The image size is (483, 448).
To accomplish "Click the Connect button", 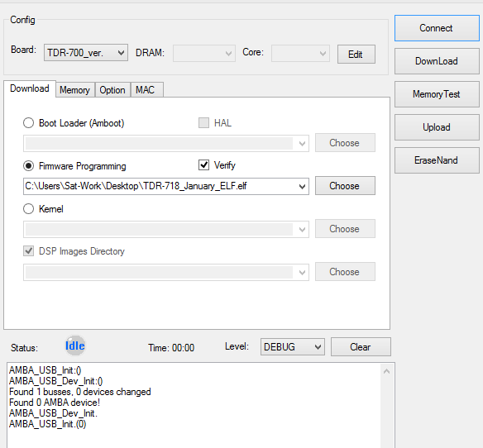I will point(437,28).
